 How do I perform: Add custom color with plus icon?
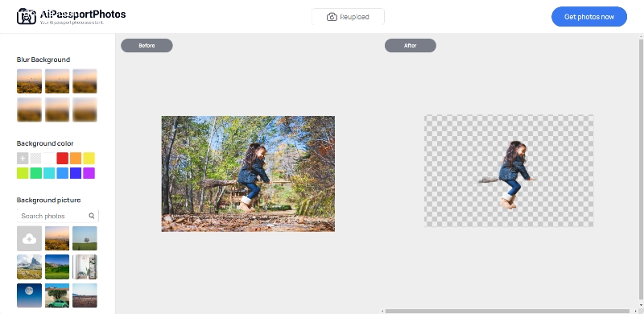[23, 159]
